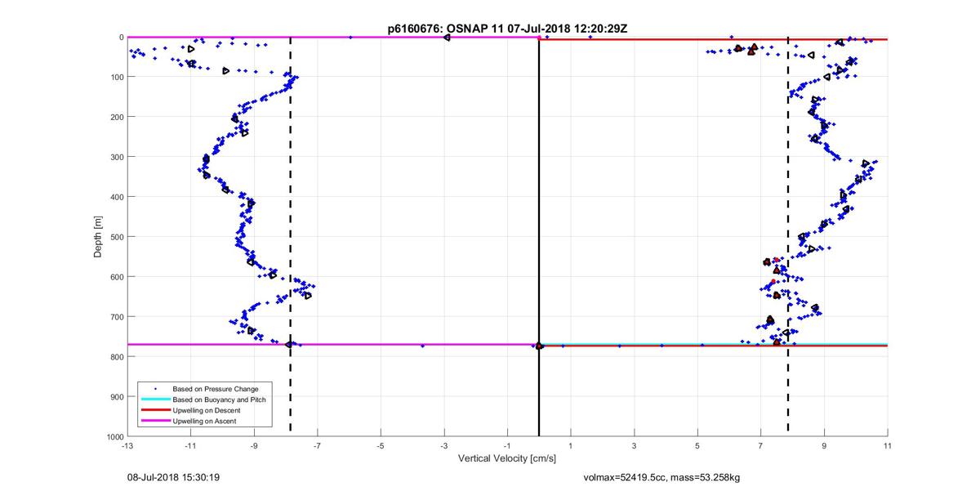Click the 'Depth [m]' axis label
The width and height of the screenshot is (980, 491).
pos(98,237)
